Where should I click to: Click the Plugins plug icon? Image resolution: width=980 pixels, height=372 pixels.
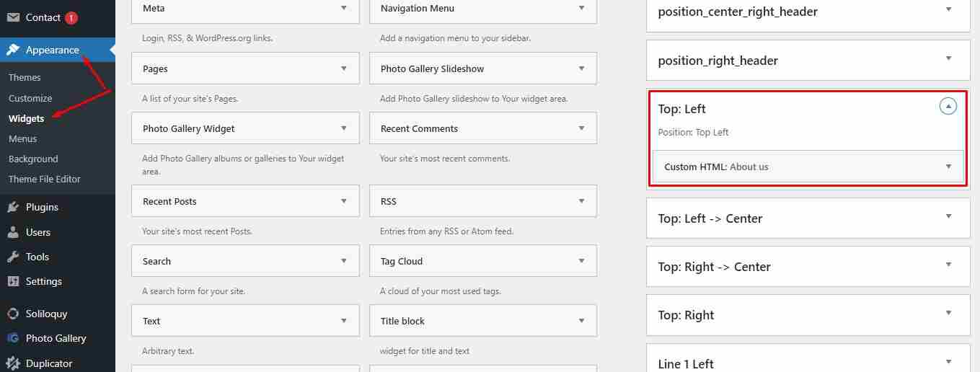[13, 207]
